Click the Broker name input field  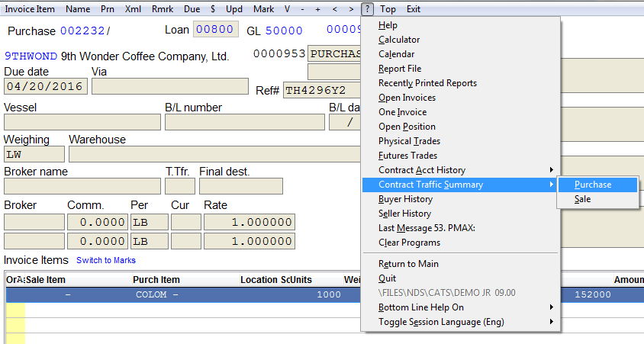tap(82, 186)
